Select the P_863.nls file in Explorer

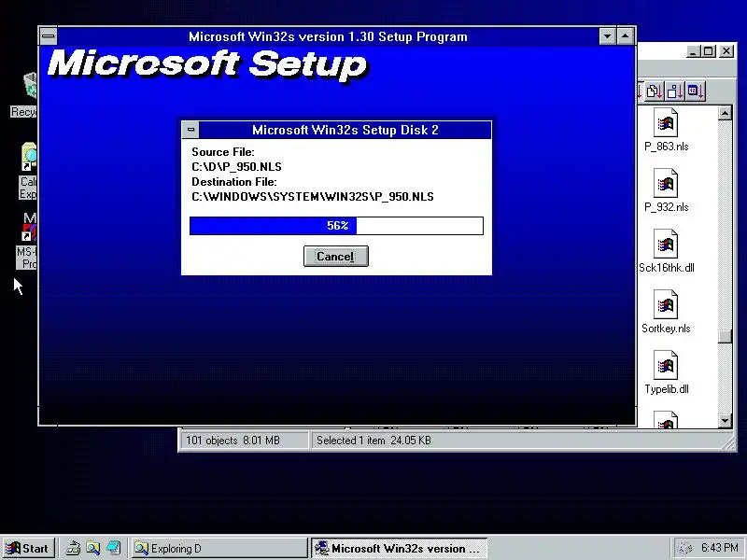(666, 130)
